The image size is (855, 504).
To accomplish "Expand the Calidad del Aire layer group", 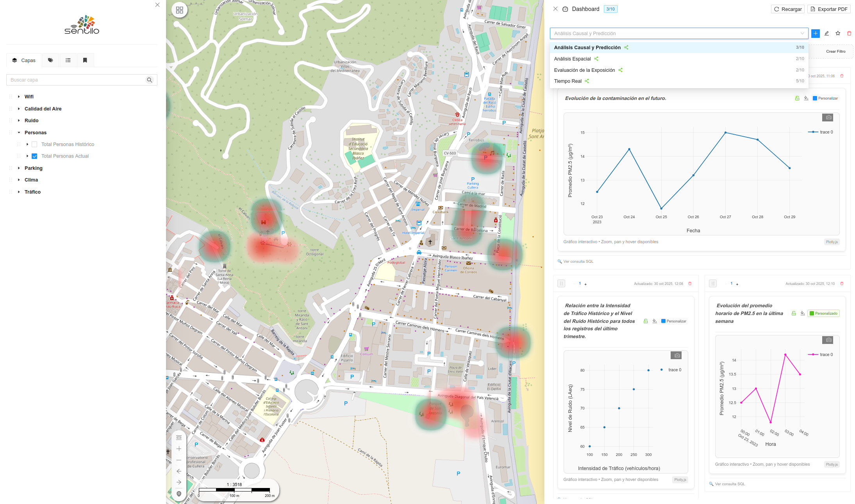I will 19,109.
